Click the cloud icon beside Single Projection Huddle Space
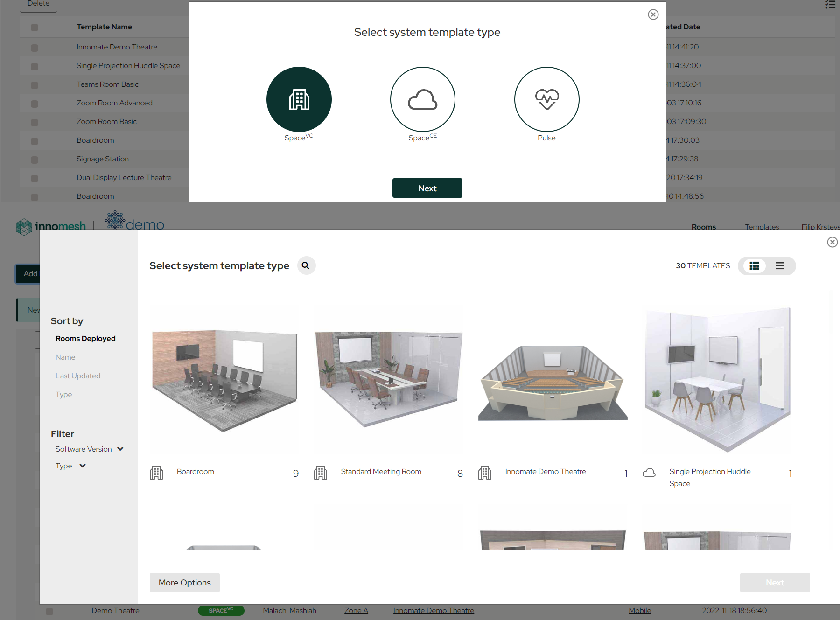The height and width of the screenshot is (620, 840). coord(649,473)
